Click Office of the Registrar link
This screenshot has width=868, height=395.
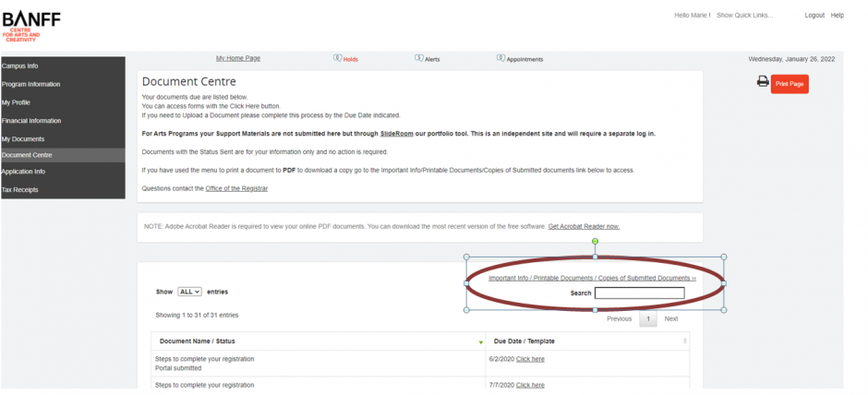[x=236, y=188]
